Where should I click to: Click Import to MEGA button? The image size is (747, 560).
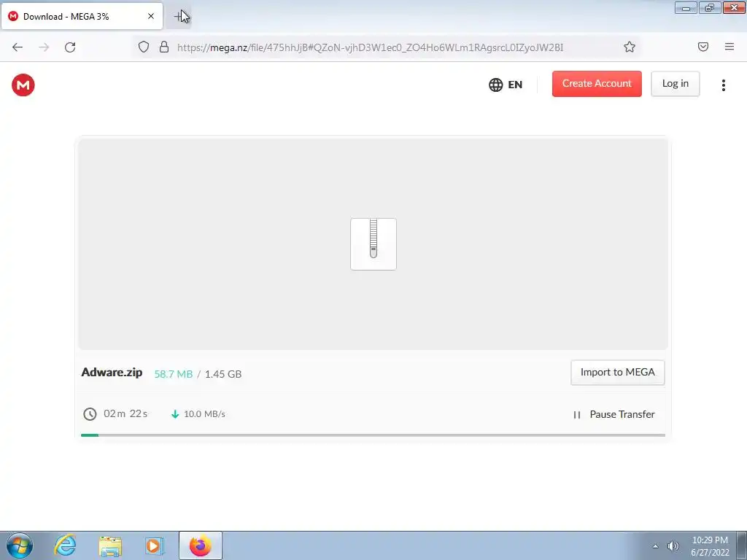(617, 373)
